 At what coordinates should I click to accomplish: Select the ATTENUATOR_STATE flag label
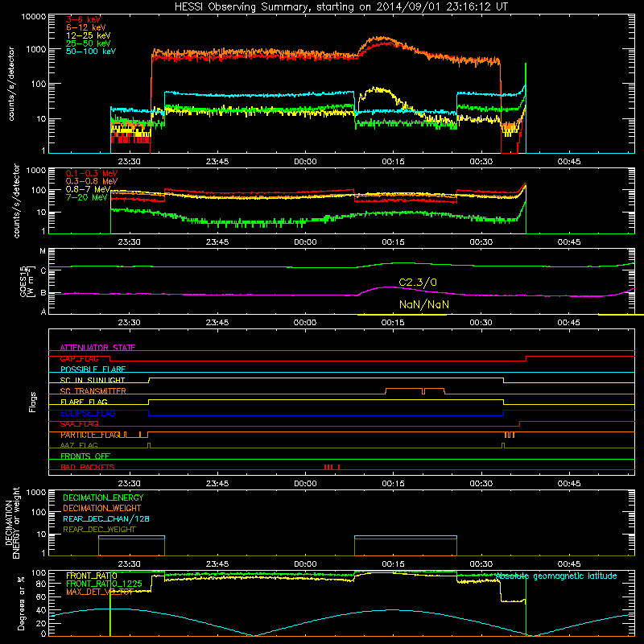point(97,348)
